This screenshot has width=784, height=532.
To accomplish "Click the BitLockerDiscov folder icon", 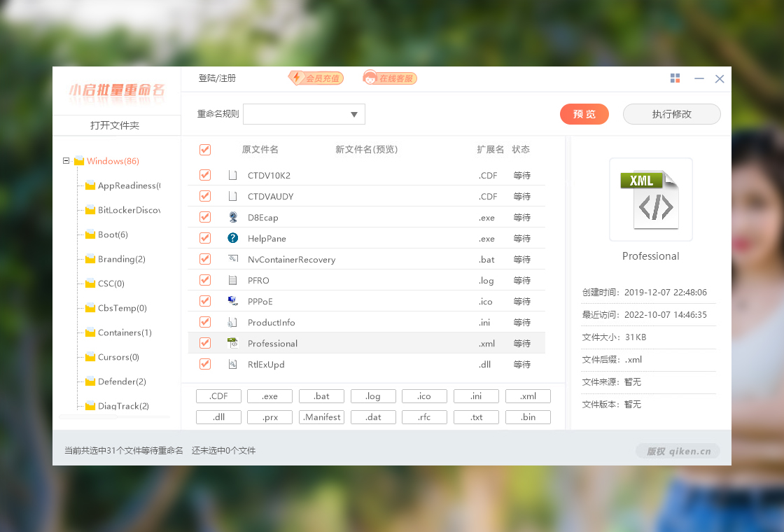I will tap(90, 210).
